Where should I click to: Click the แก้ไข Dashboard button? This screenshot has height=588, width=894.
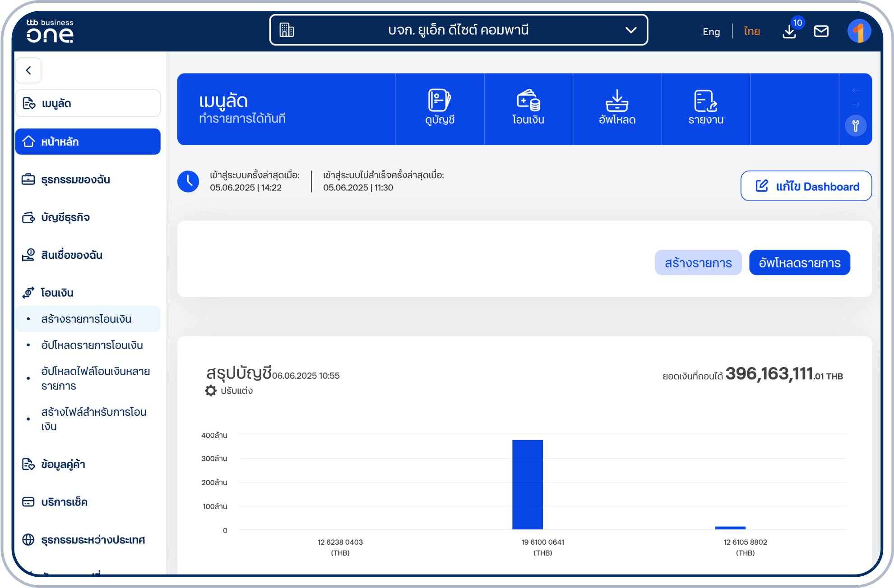[x=806, y=186]
